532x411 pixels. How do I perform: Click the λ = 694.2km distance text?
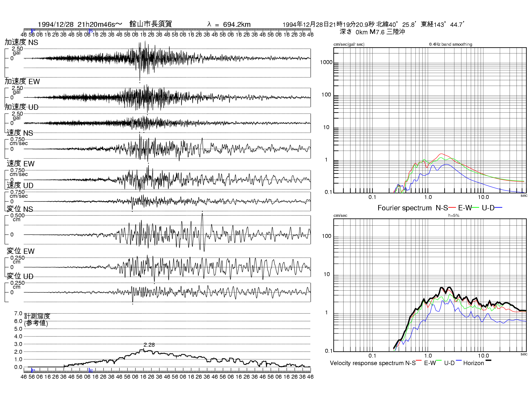[229, 24]
